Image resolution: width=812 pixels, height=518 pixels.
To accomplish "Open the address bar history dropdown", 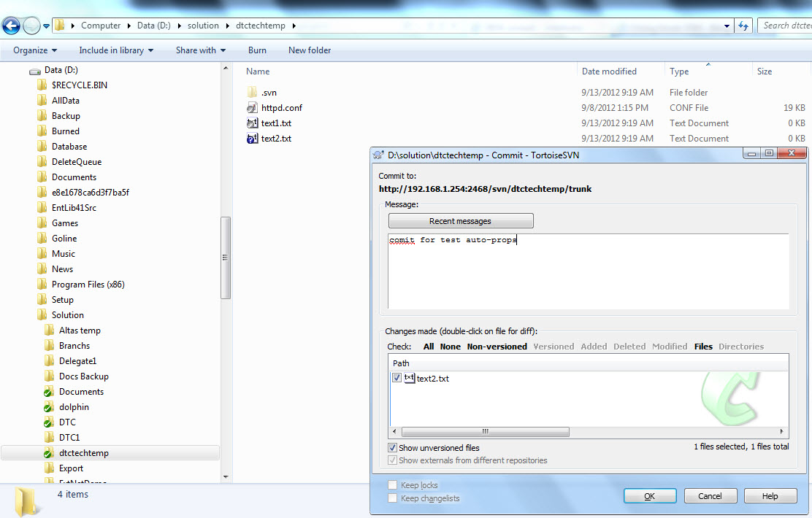I will point(727,26).
